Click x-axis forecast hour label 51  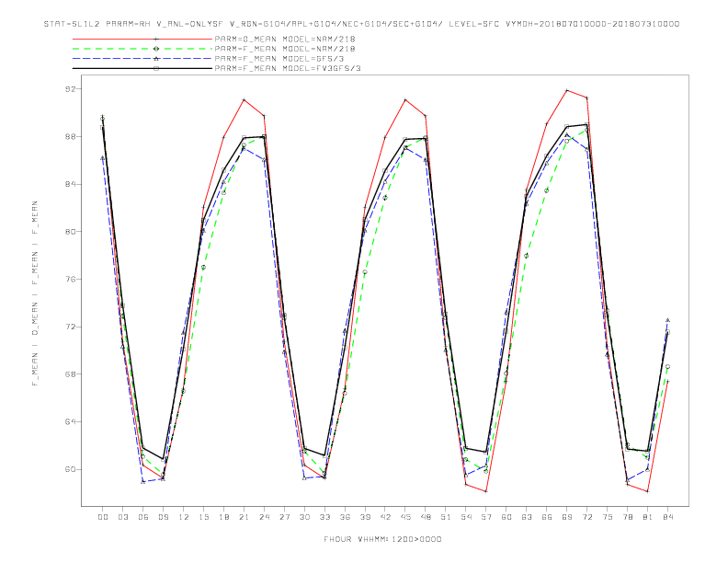click(446, 517)
